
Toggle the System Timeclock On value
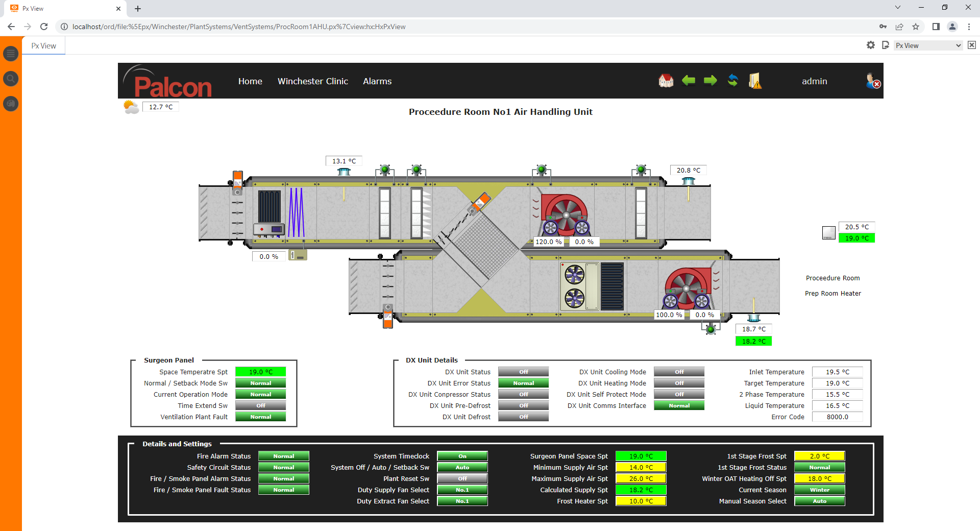pos(462,456)
